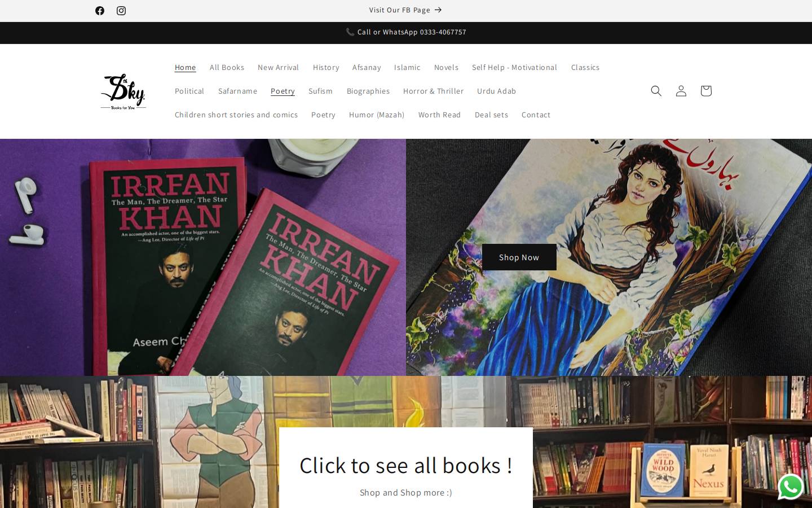Viewport: 812px width, 508px height.
Task: Open the Political category
Action: tap(189, 91)
